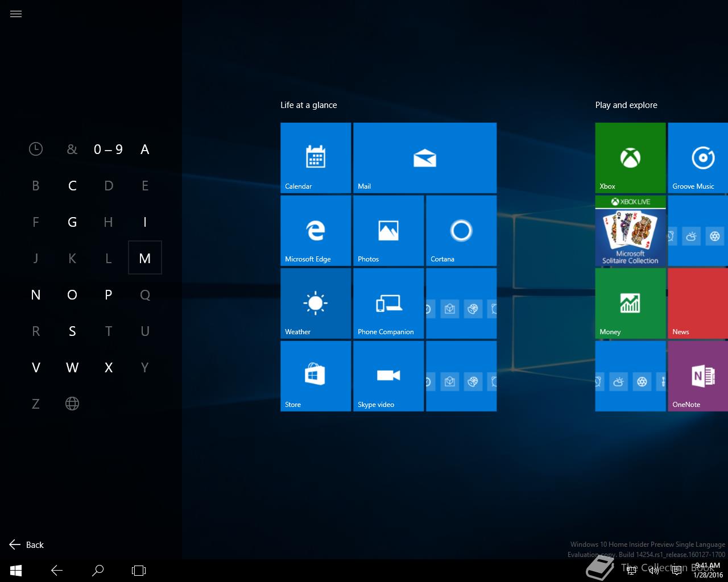The height and width of the screenshot is (582, 728).
Task: Jump to apps starting with A
Action: pos(145,149)
